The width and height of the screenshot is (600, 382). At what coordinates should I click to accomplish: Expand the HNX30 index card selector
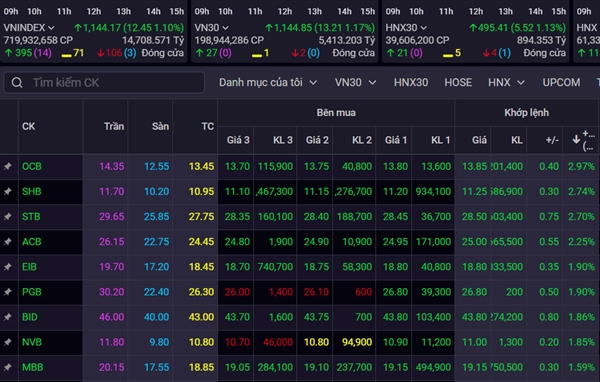pos(424,28)
